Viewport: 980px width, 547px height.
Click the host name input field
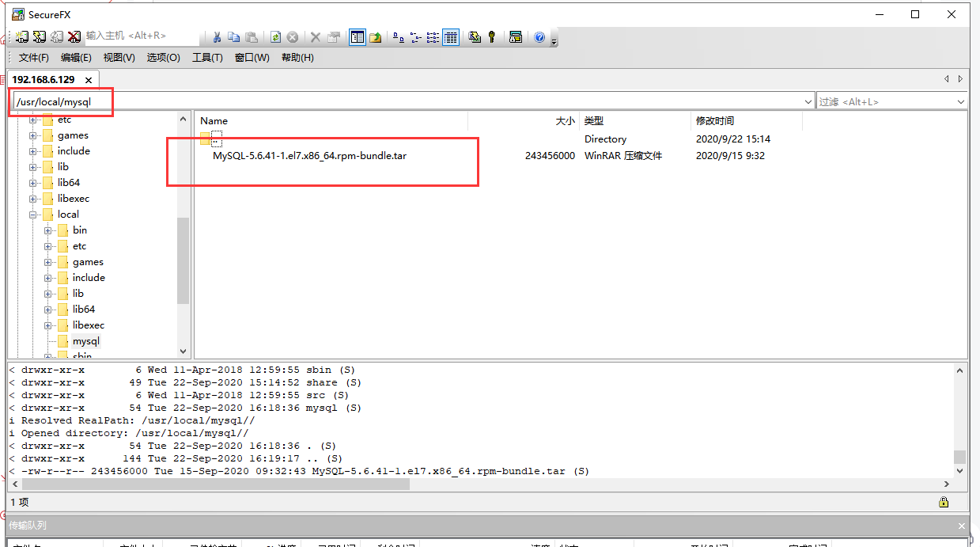pos(141,36)
